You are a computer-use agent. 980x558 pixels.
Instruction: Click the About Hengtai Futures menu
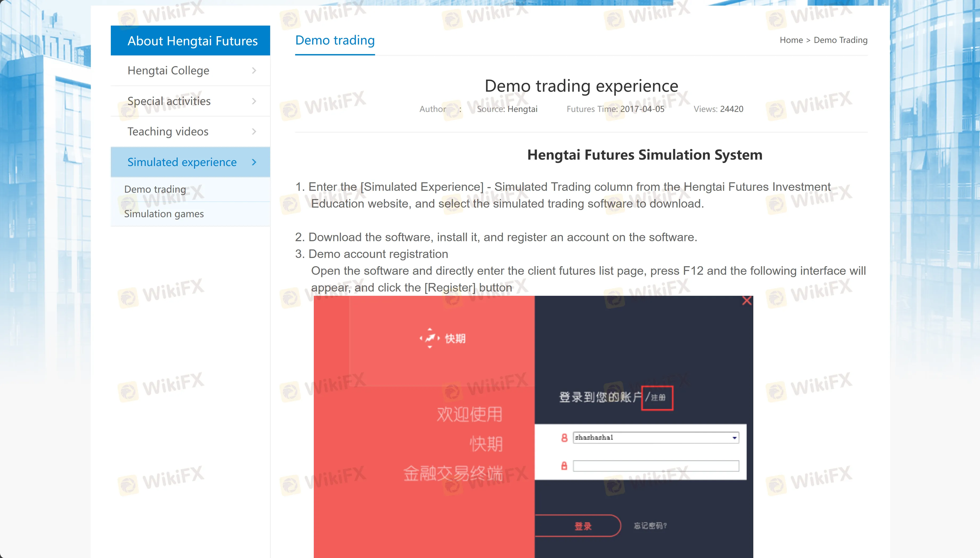[x=193, y=41]
